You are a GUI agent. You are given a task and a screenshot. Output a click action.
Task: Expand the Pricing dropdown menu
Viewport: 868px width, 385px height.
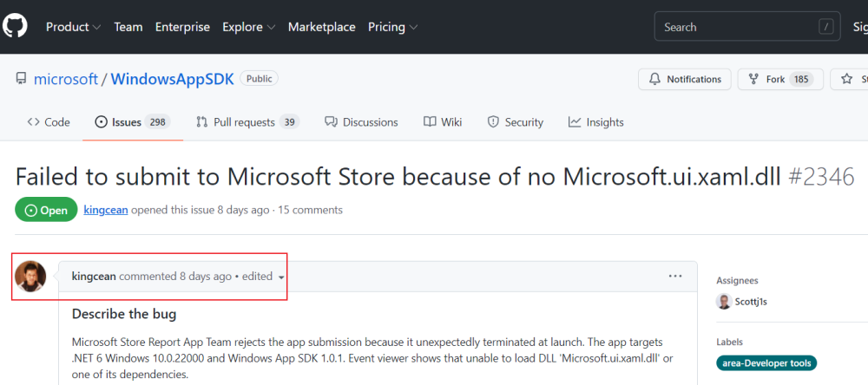[x=392, y=27]
